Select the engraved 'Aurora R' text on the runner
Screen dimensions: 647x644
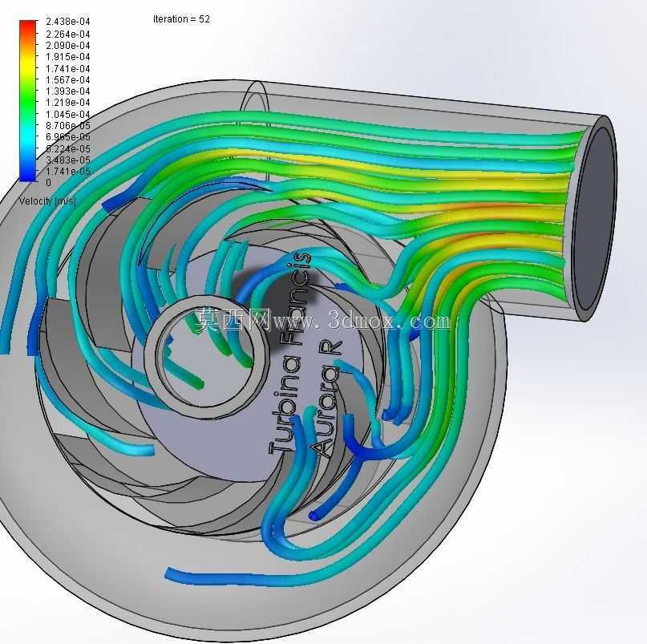tap(326, 399)
